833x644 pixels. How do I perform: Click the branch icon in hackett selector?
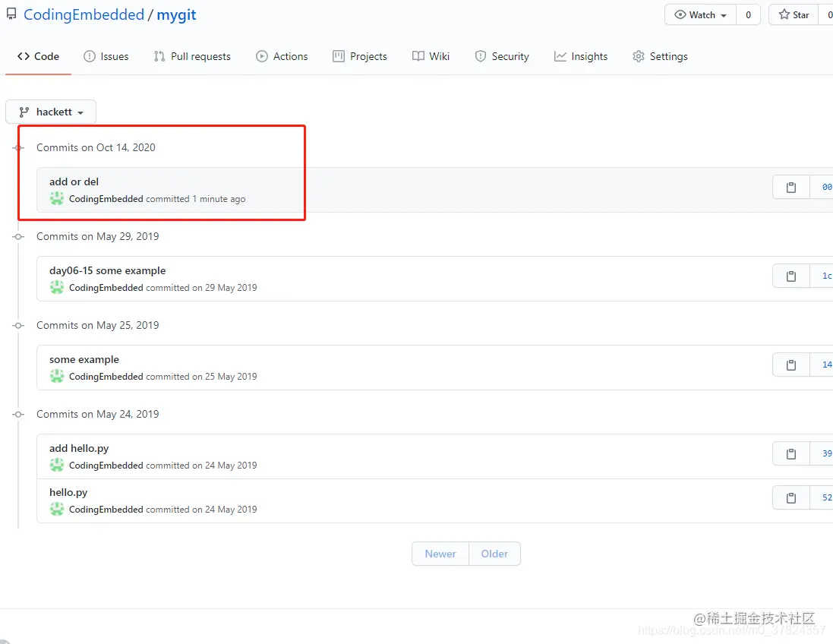pyautogui.click(x=24, y=112)
